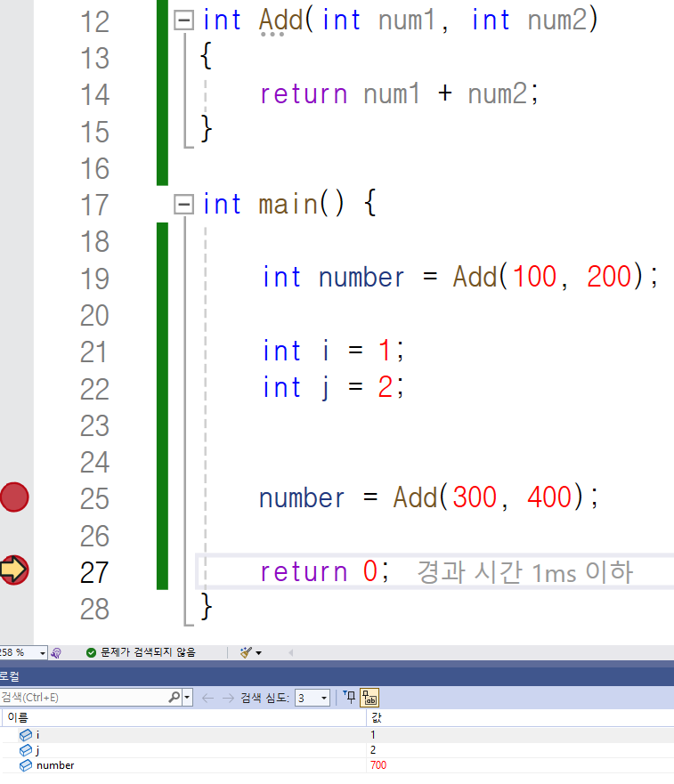The height and width of the screenshot is (784, 674).
Task: Open the code cleanup dropdown arrow
Action: [259, 653]
